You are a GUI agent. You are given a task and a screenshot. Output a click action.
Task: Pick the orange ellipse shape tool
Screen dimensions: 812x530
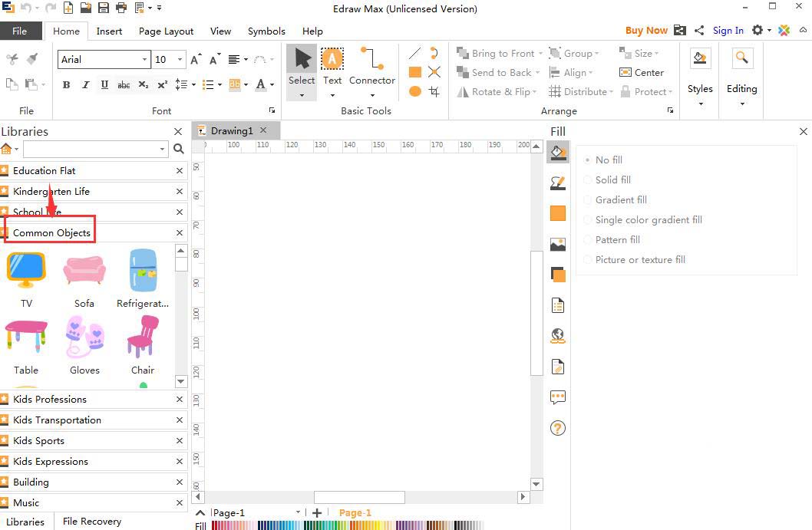(414, 91)
